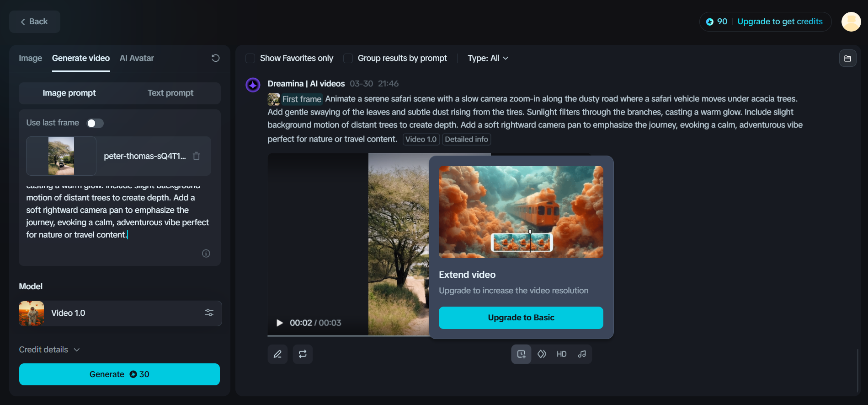The image size is (868, 405).
Task: Open the Type: All dropdown
Action: tap(488, 58)
